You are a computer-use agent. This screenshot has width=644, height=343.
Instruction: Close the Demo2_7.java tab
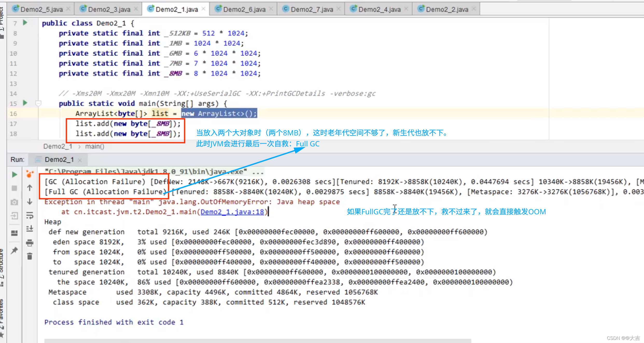point(339,9)
